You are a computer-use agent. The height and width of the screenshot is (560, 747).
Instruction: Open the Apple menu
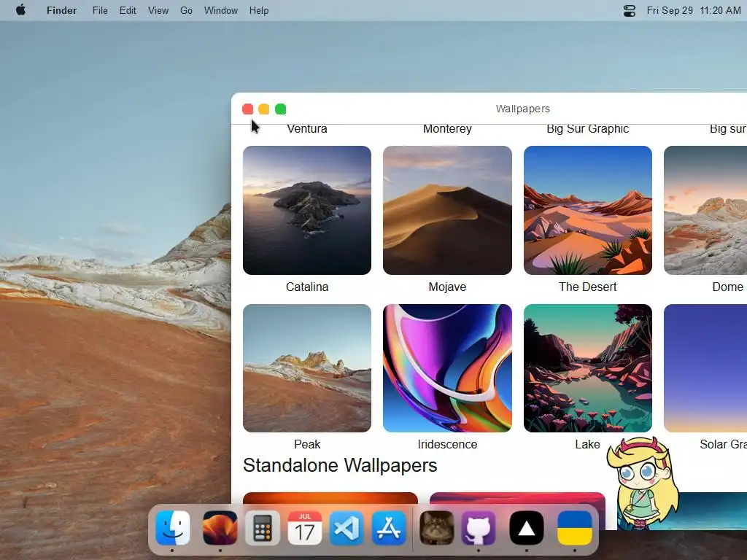20,10
